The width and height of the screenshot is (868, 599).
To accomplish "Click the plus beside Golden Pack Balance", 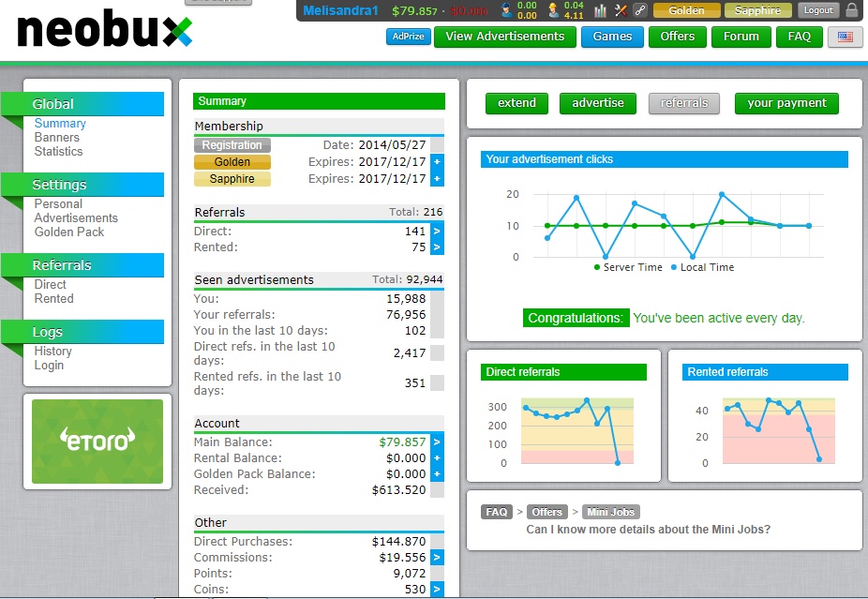I will tap(437, 474).
